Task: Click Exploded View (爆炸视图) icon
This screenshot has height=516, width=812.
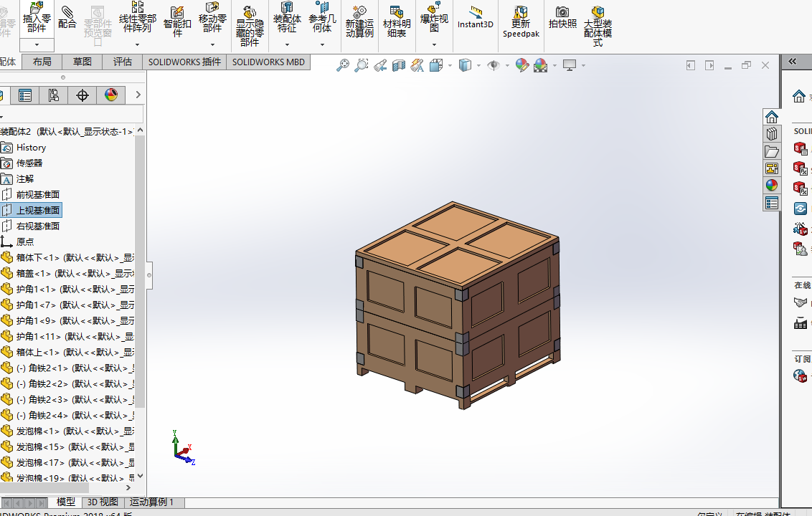Action: pyautogui.click(x=434, y=17)
